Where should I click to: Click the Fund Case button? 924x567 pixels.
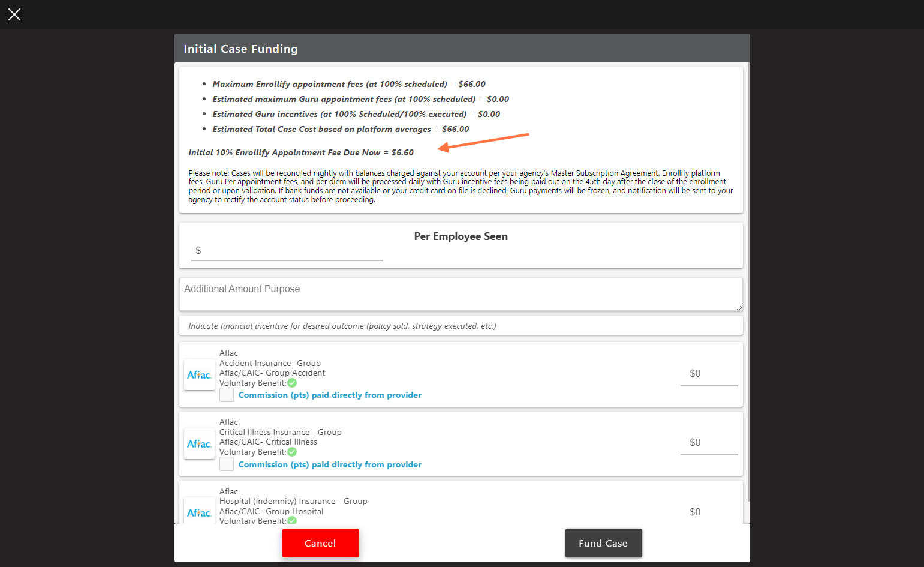[603, 543]
